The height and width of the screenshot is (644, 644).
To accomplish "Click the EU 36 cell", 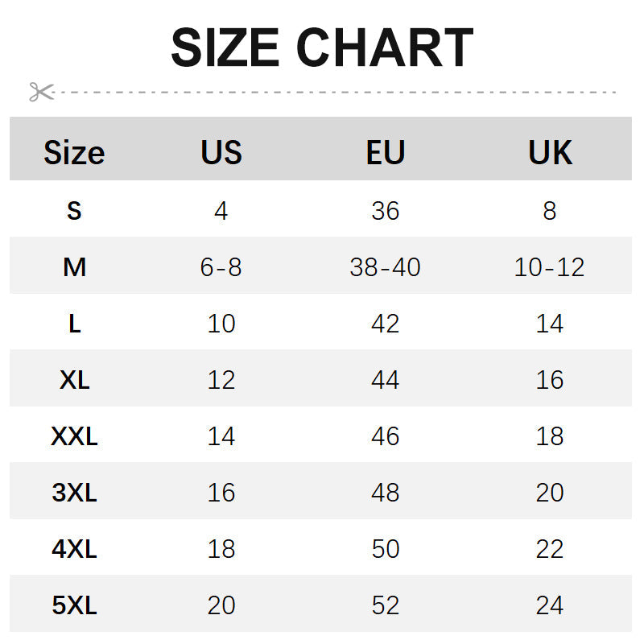I will 386,211.
